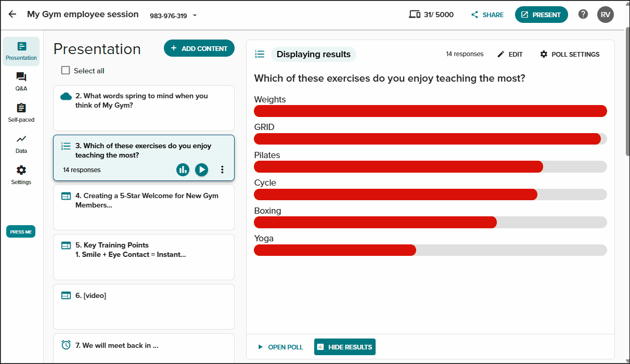Click the slide icon on item 4
The height and width of the screenshot is (364, 630).
coord(66,196)
